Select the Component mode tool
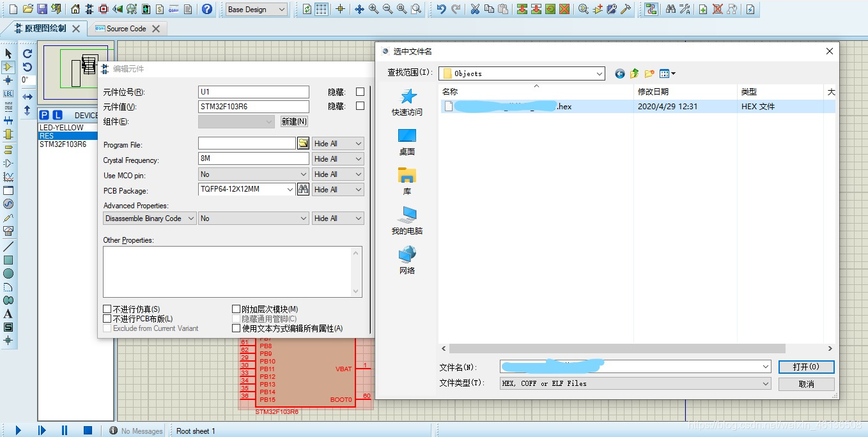Image resolution: width=868 pixels, height=437 pixels. (x=8, y=66)
